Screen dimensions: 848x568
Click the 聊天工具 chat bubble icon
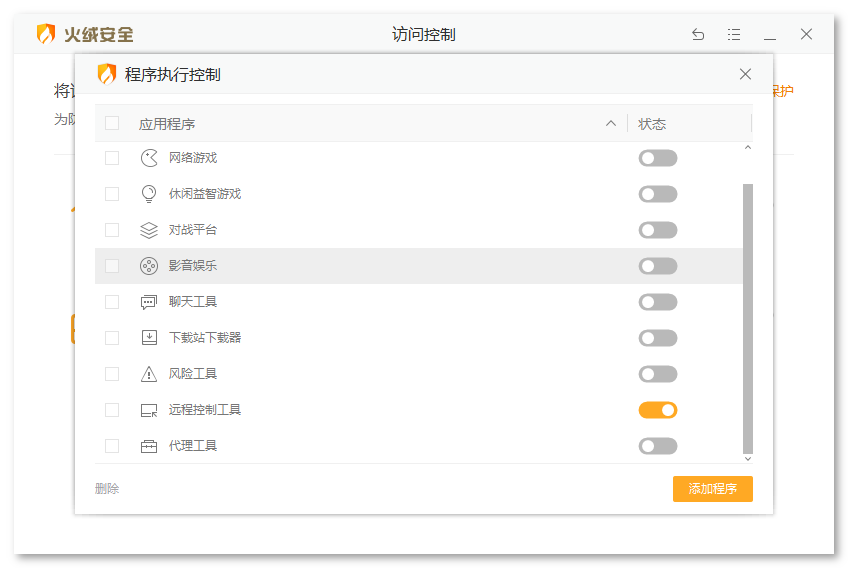click(149, 302)
